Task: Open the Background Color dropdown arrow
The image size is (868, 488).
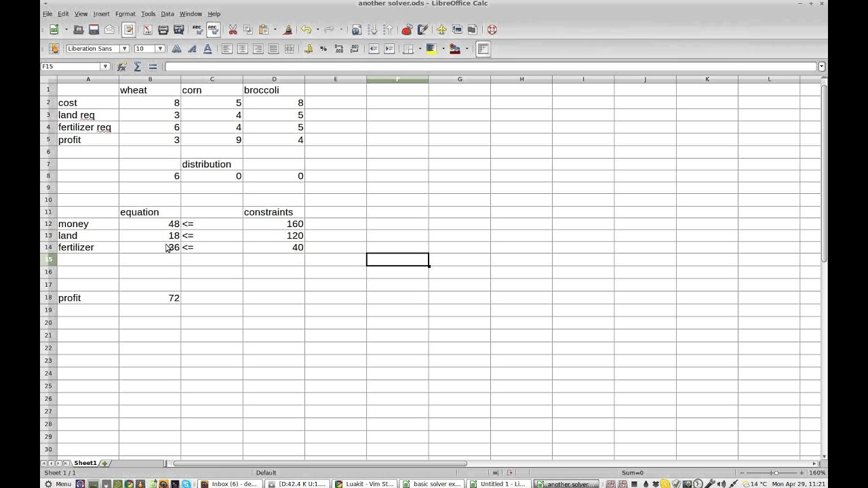Action: [443, 49]
